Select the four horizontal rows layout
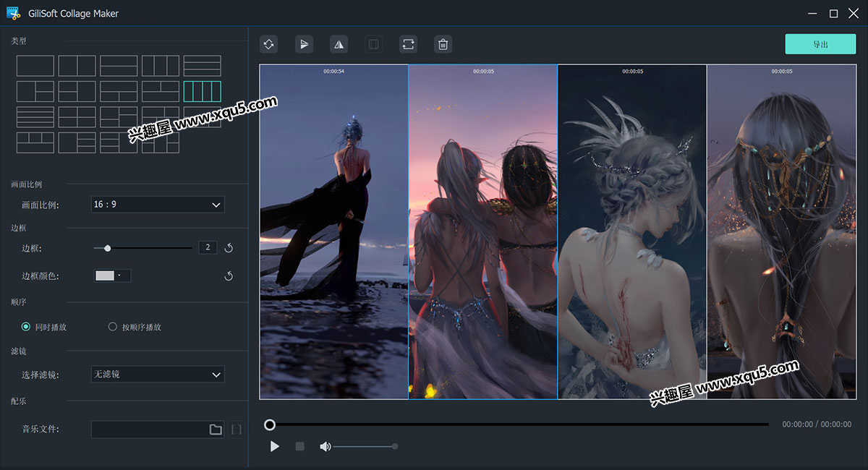The height and width of the screenshot is (470, 868). pyautogui.click(x=35, y=117)
